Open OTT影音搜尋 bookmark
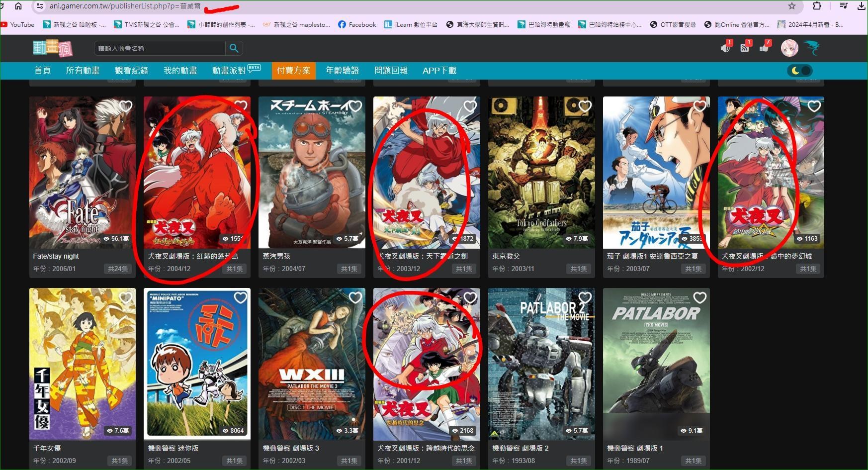The image size is (868, 470). tap(673, 24)
